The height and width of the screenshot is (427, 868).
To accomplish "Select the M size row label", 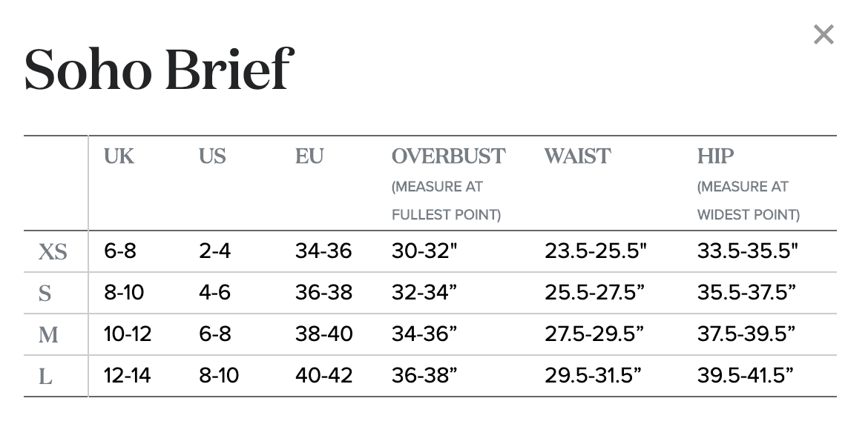I will (48, 335).
